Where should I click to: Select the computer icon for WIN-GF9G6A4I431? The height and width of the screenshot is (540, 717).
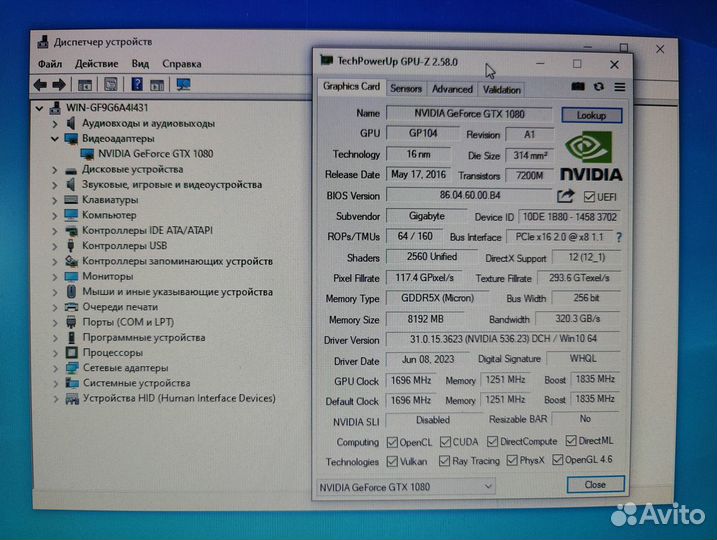point(55,108)
